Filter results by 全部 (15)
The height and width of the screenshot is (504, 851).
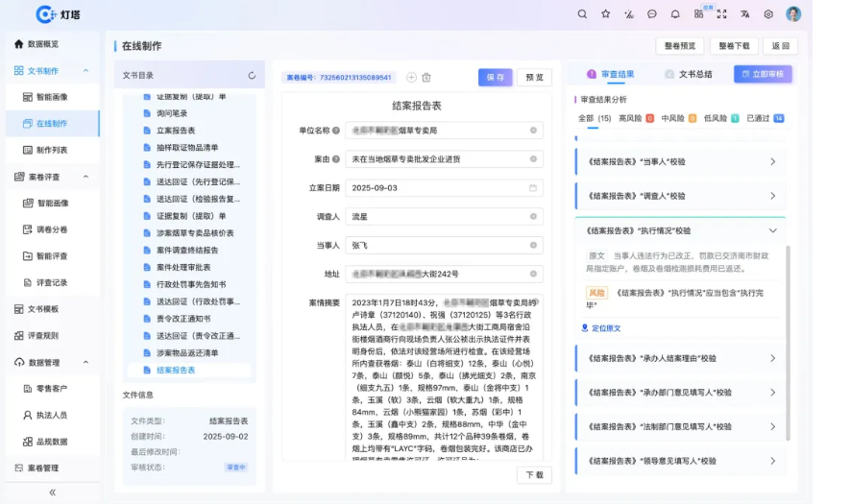[595, 118]
